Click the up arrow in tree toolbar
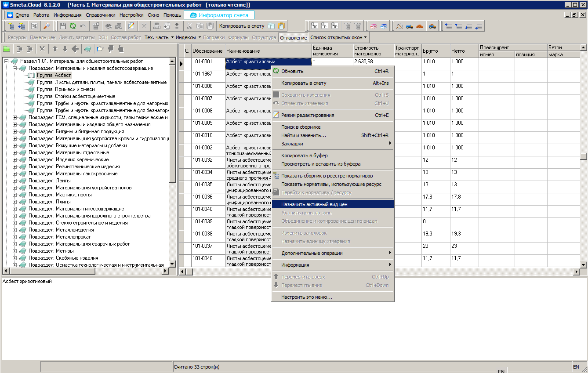Screen dimensions: 588x373 [x=55, y=49]
